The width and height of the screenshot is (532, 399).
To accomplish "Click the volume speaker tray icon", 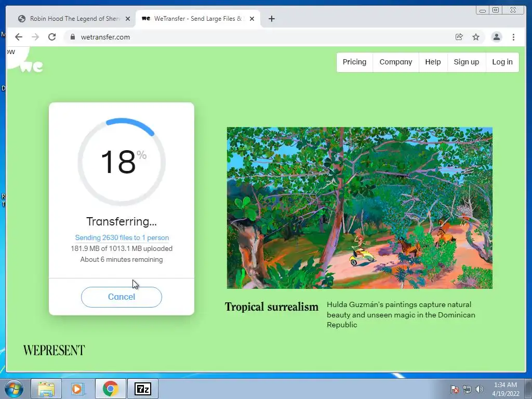I will pos(479,389).
